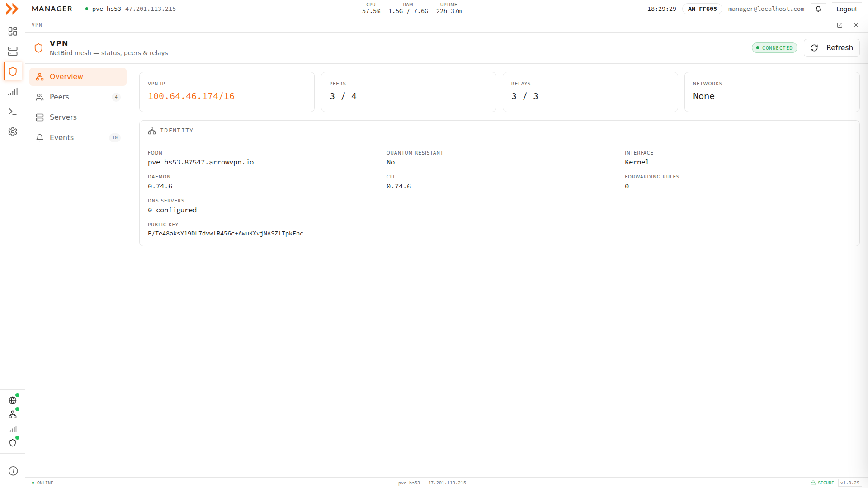868x488 pixels.
Task: Click the CPU 57.5% indicator
Action: 371,8
